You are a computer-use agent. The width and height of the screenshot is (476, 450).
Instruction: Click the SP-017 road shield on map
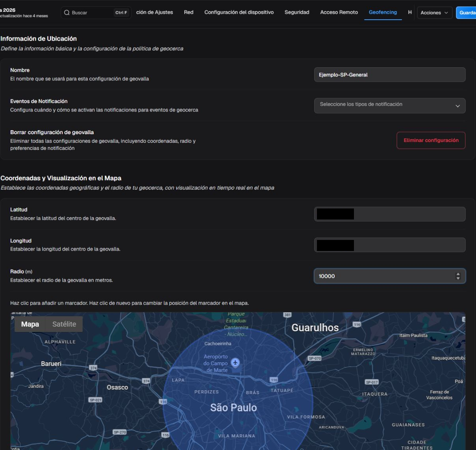372,382
